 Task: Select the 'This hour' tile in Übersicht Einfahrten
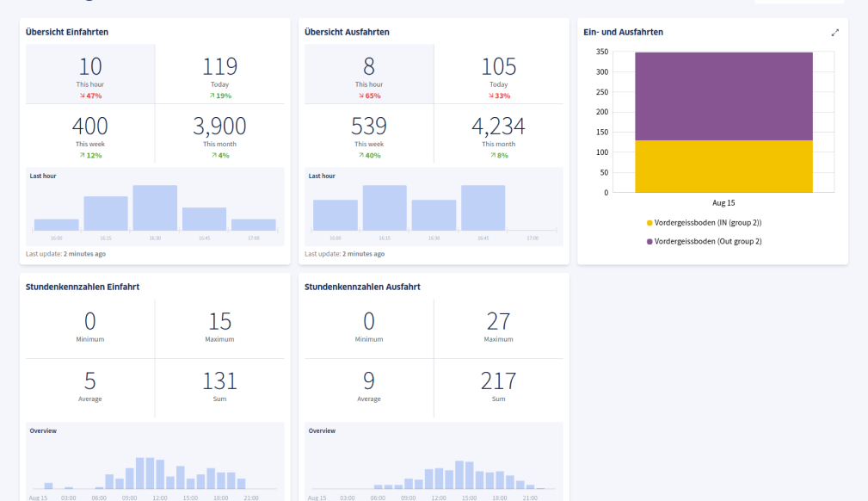(90, 74)
